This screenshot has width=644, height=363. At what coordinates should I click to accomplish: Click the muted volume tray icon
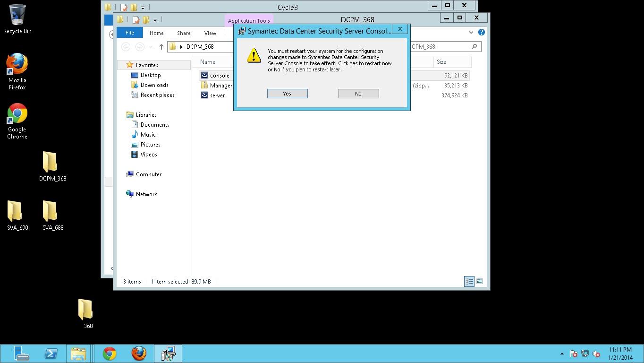pyautogui.click(x=596, y=354)
